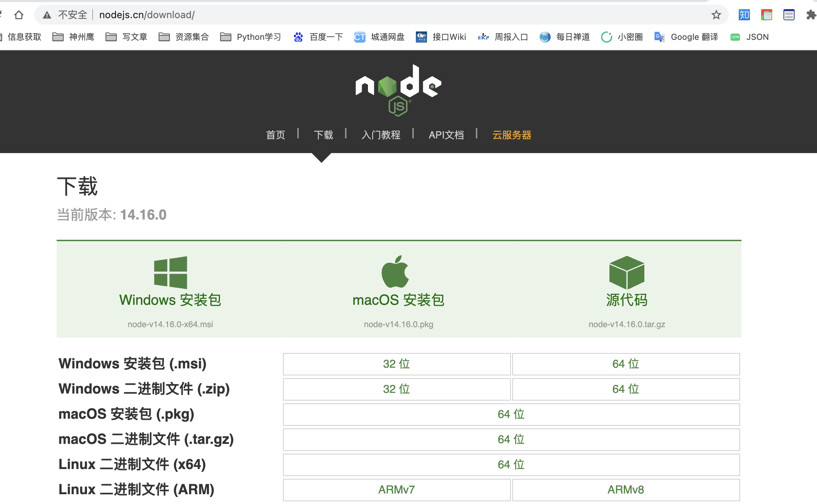Go to the 首页 nav item

[276, 135]
